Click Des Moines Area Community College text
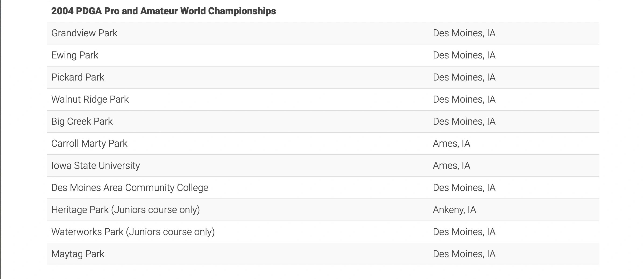Viewport: 644px width, 279px height. click(129, 188)
